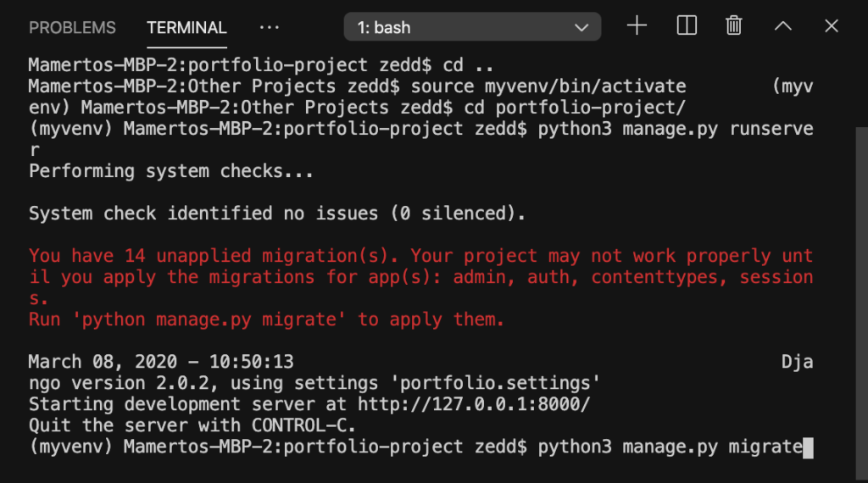Click the 'myvenv/bin/activate' path text
This screenshot has width=868, height=483.
(x=585, y=86)
